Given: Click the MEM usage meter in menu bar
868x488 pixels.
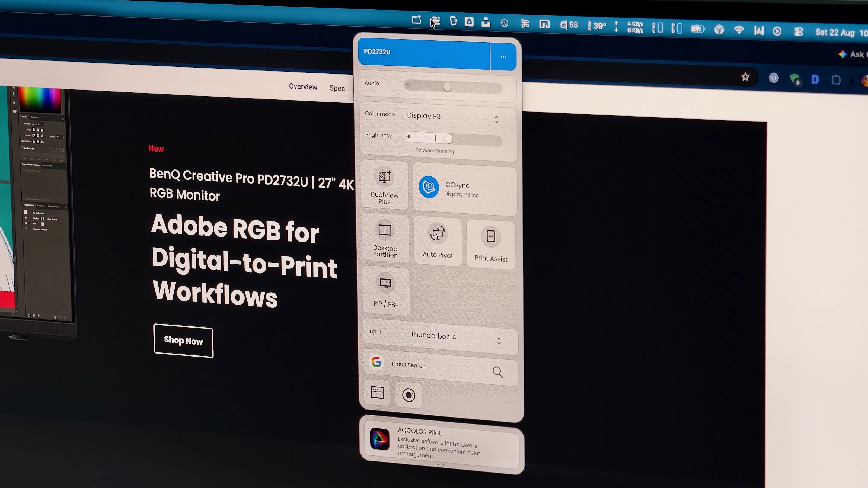Looking at the screenshot, I should (676, 28).
